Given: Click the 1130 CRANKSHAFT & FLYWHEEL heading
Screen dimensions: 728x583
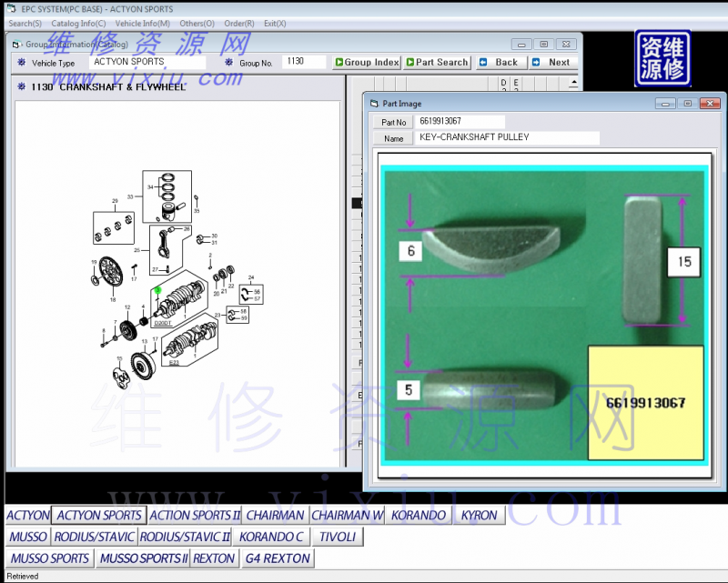Looking at the screenshot, I should click(108, 86).
